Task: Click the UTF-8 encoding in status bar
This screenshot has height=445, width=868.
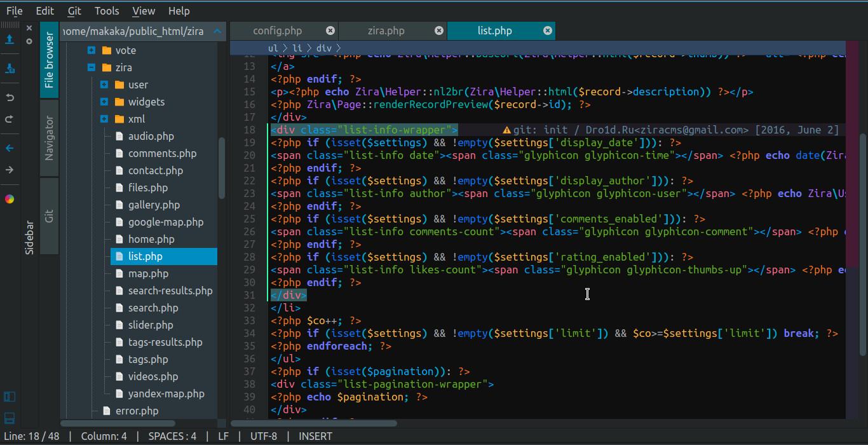Action: (x=264, y=436)
